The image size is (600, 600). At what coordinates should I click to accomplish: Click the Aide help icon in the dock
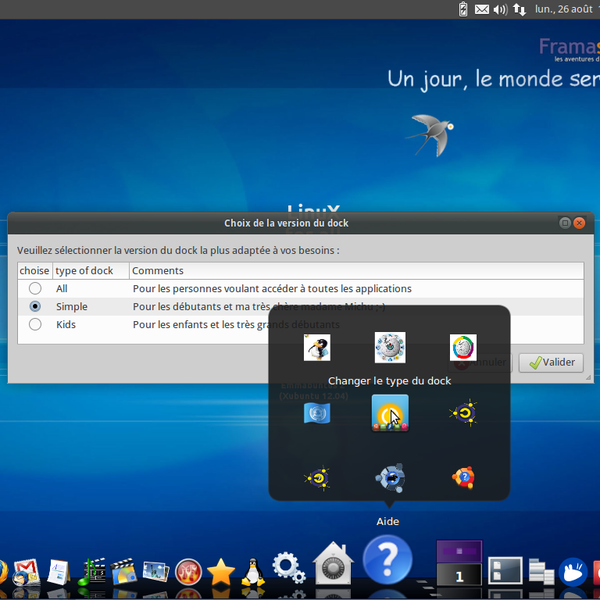click(388, 561)
